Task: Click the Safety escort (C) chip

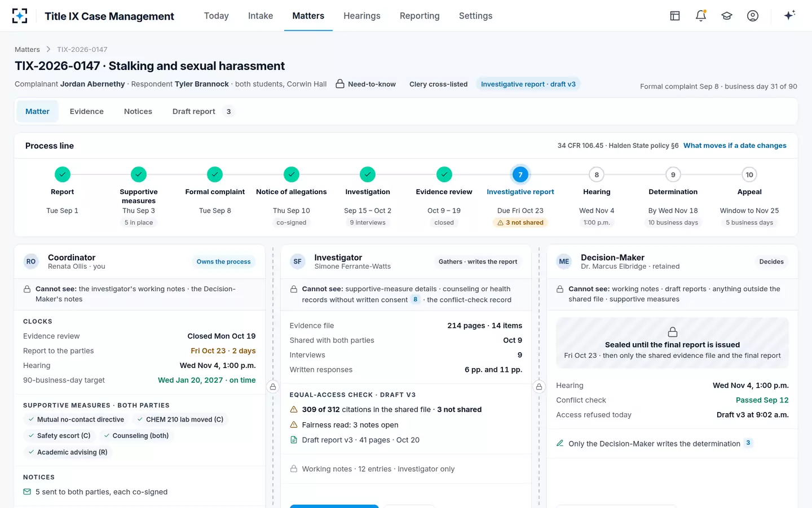Action: click(59, 436)
